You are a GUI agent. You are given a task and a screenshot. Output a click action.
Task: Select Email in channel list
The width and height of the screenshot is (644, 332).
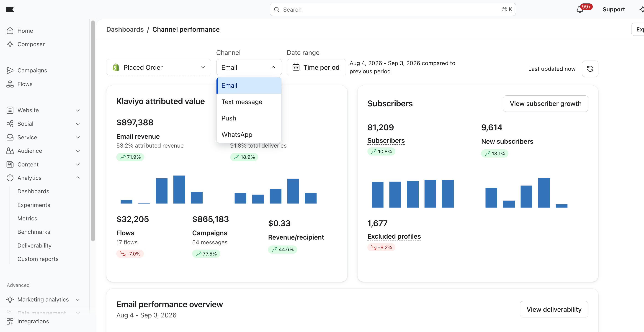[249, 85]
